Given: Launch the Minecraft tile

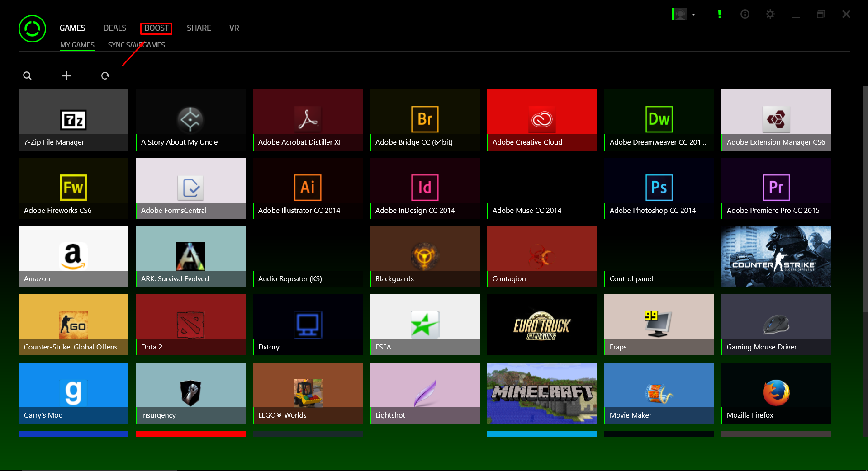Looking at the screenshot, I should tap(542, 393).
